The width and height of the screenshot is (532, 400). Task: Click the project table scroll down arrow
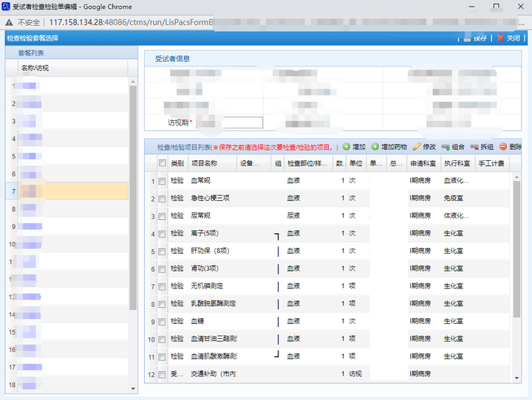click(516, 379)
